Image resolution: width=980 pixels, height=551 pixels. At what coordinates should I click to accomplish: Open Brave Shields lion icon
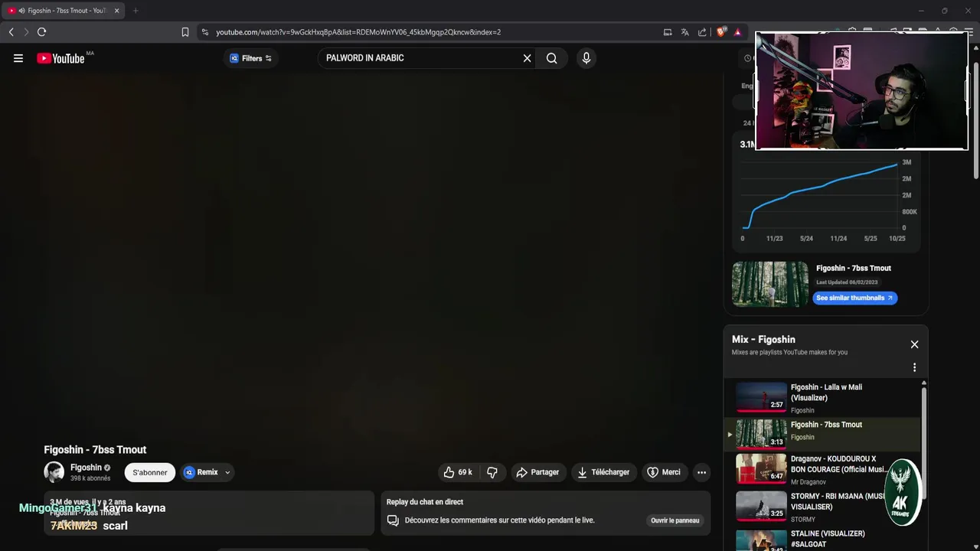coord(721,32)
